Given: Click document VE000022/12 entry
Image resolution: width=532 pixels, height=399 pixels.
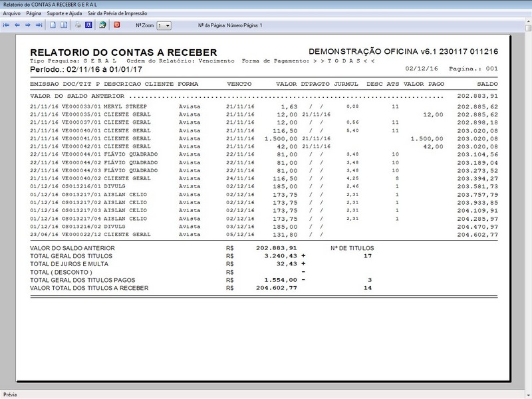Looking at the screenshot, I should (81, 235).
